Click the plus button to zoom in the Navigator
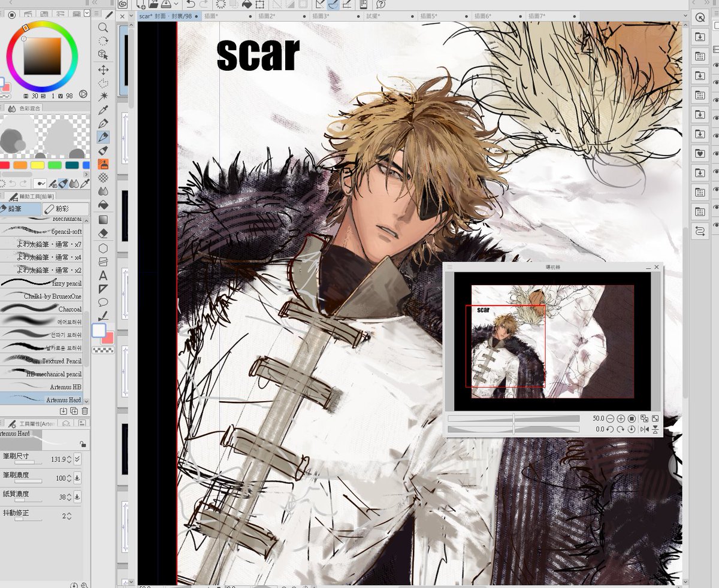Viewport: 719px width, 588px height. point(621,419)
